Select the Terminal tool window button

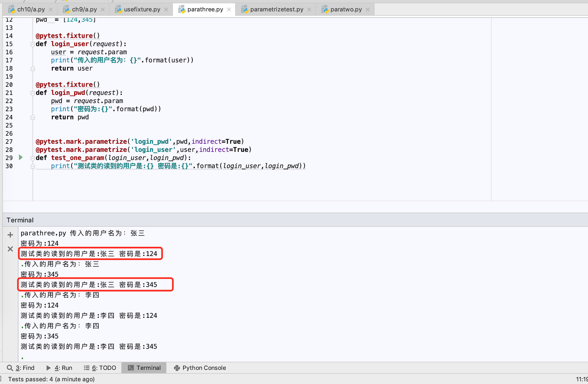144,368
